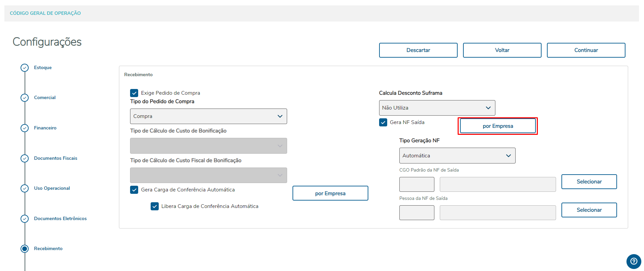Click the active Recebimento step circle icon
644x271 pixels.
coord(25,249)
